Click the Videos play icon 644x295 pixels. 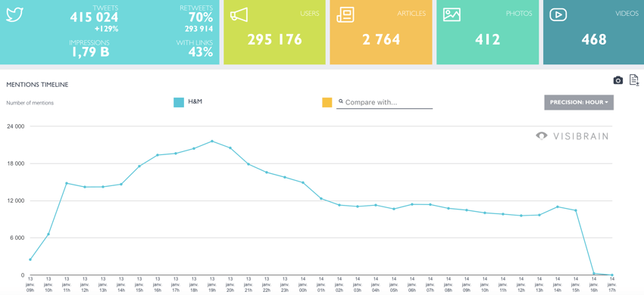click(x=558, y=15)
